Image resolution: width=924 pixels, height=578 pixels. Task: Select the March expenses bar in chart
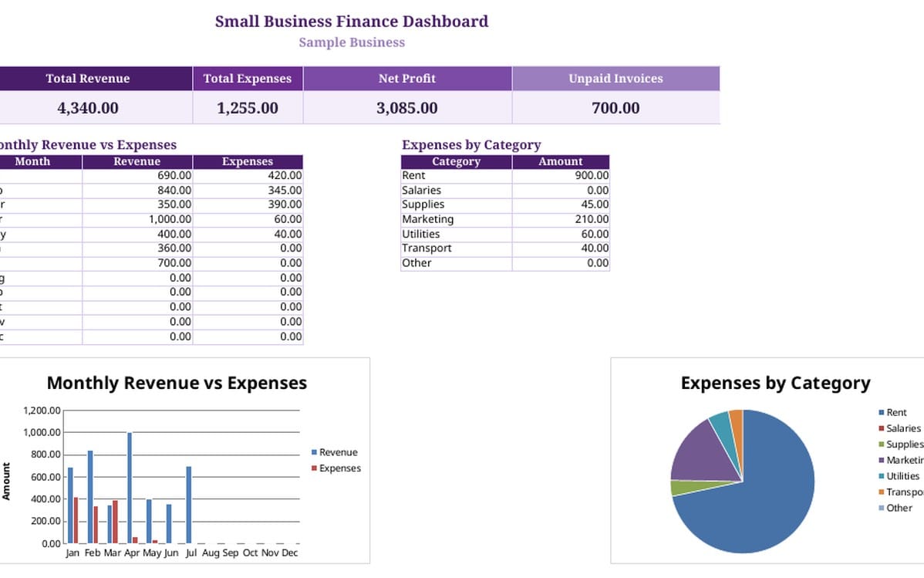click(x=115, y=522)
